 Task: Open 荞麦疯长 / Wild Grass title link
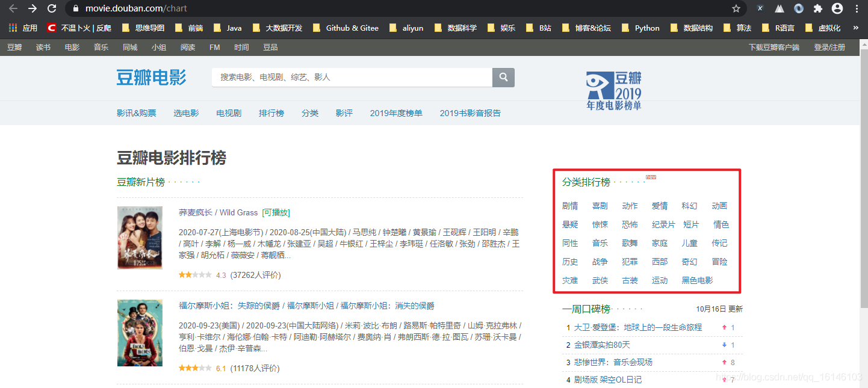point(218,212)
